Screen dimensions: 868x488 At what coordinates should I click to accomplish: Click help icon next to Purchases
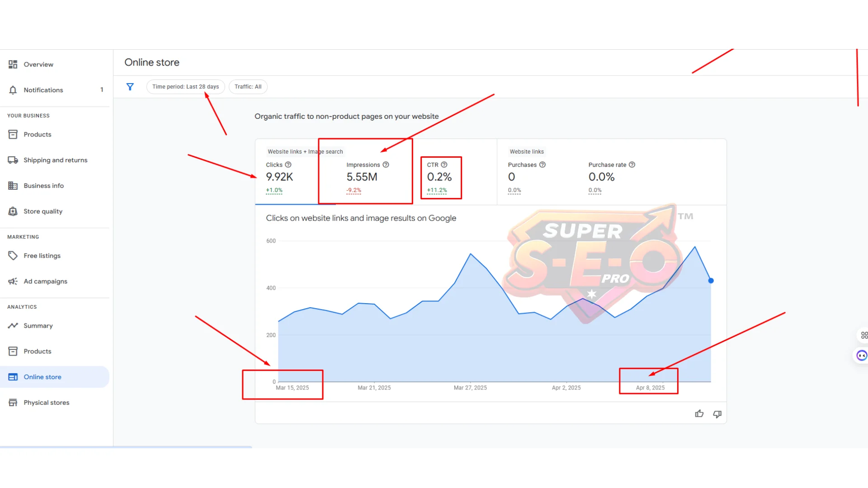click(x=542, y=165)
